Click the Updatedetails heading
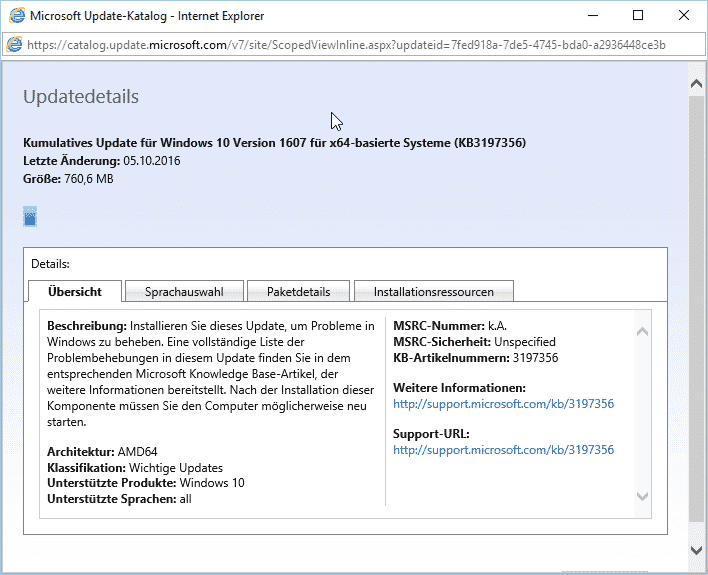The height and width of the screenshot is (575, 708). tap(81, 97)
